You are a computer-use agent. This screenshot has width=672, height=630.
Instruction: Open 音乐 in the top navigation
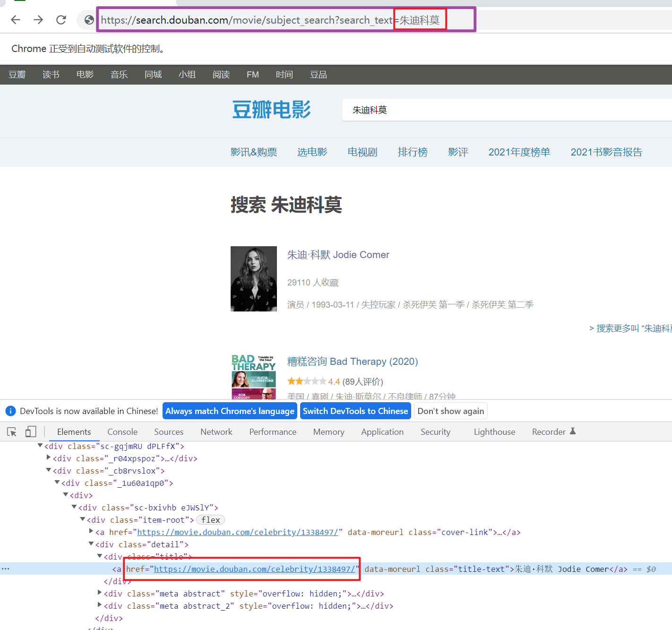click(x=119, y=75)
